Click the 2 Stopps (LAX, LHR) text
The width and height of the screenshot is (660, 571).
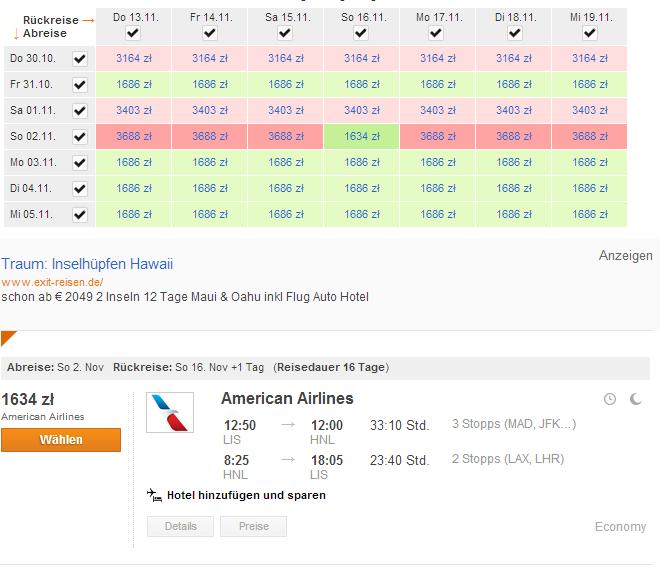click(508, 459)
